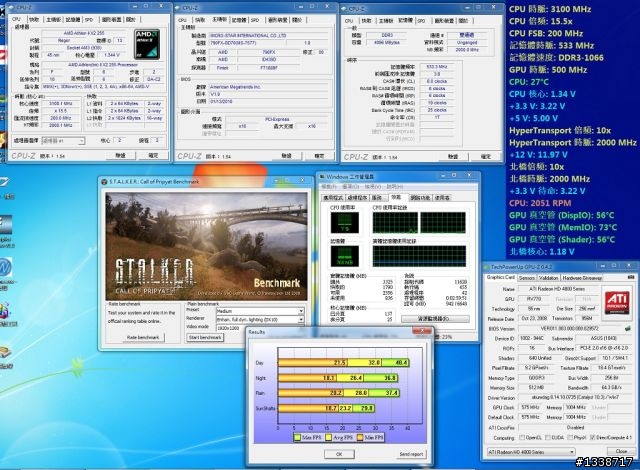The image size is (640, 470).
Task: Click the CPU usage gauge in Task Manager
Action: click(x=344, y=223)
